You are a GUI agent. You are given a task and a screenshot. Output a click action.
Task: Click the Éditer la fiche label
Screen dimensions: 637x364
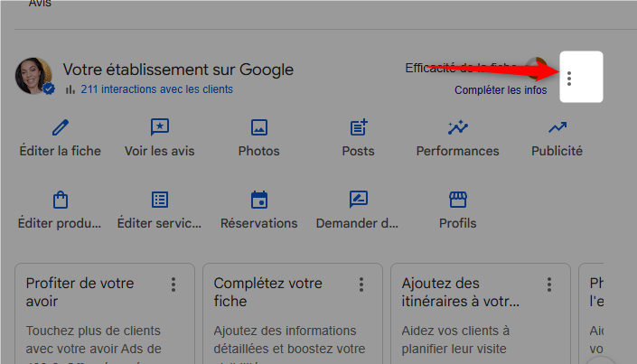point(61,151)
